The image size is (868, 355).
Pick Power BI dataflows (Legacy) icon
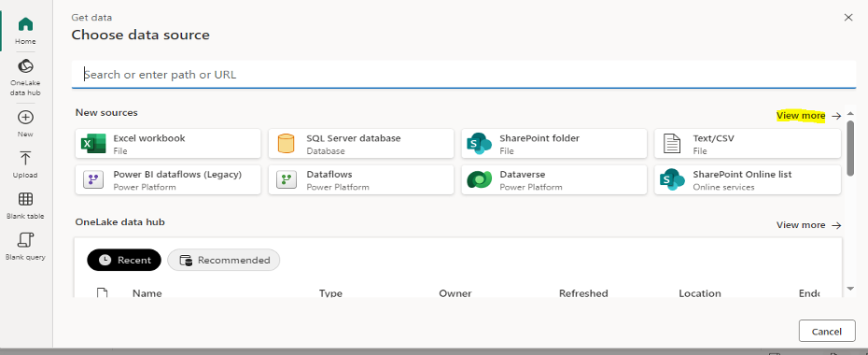click(93, 180)
